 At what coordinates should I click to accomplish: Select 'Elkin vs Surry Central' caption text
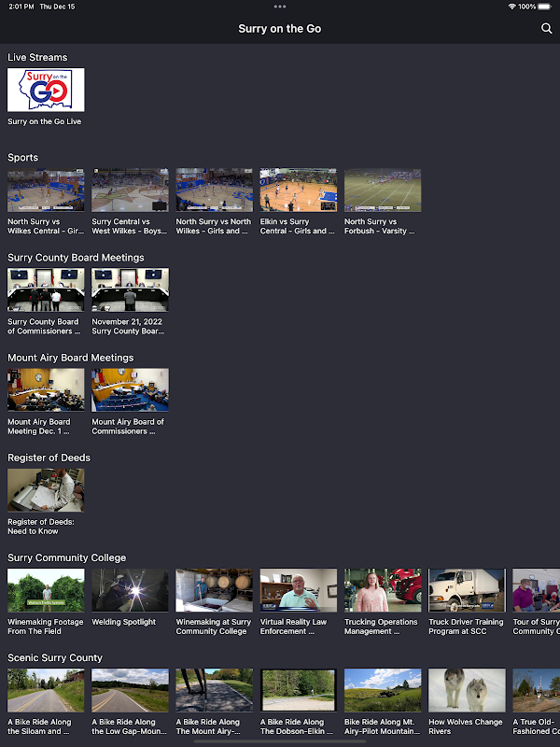(297, 226)
